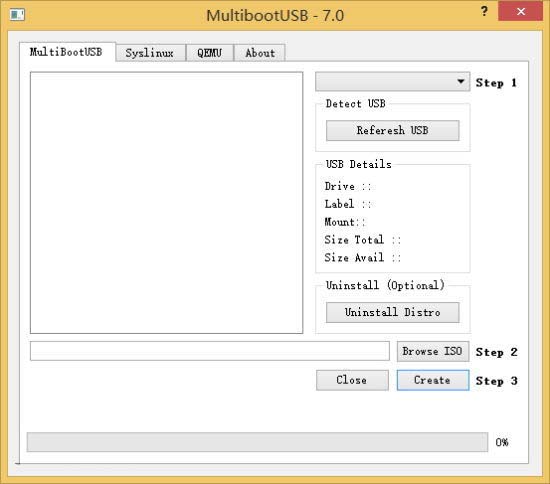This screenshot has height=484, width=550.
Task: Click the USB Details group title
Action: click(x=358, y=164)
